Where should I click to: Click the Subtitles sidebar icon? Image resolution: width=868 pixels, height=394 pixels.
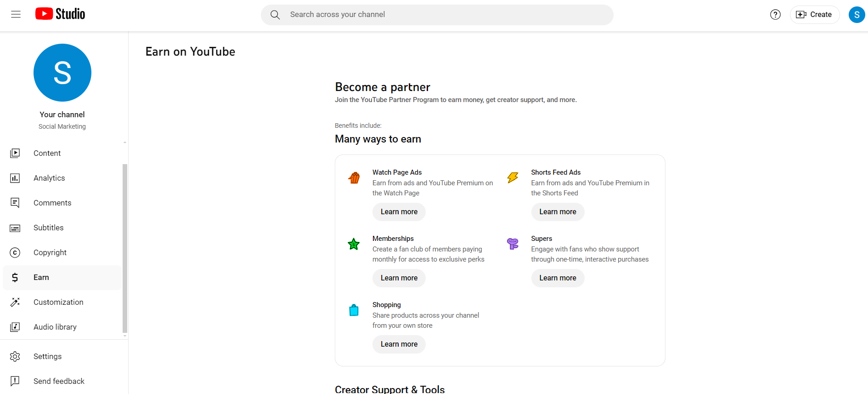click(x=15, y=228)
